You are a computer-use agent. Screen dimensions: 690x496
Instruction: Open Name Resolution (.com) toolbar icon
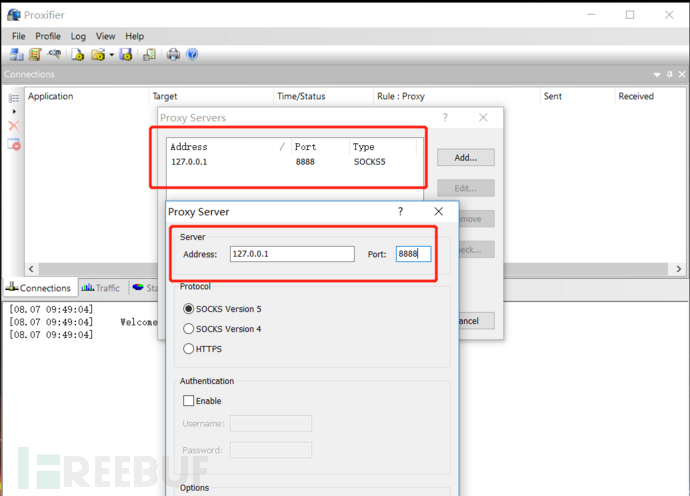[x=54, y=54]
